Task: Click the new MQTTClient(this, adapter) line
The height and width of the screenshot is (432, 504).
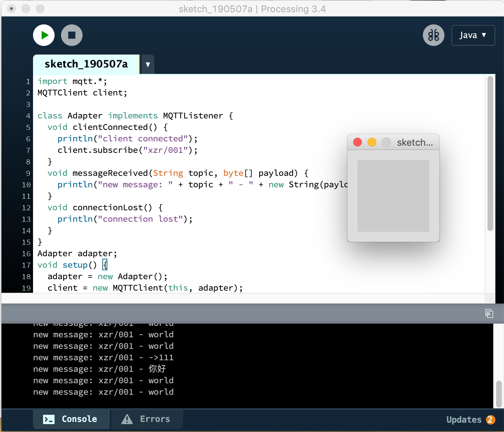Action: point(145,288)
